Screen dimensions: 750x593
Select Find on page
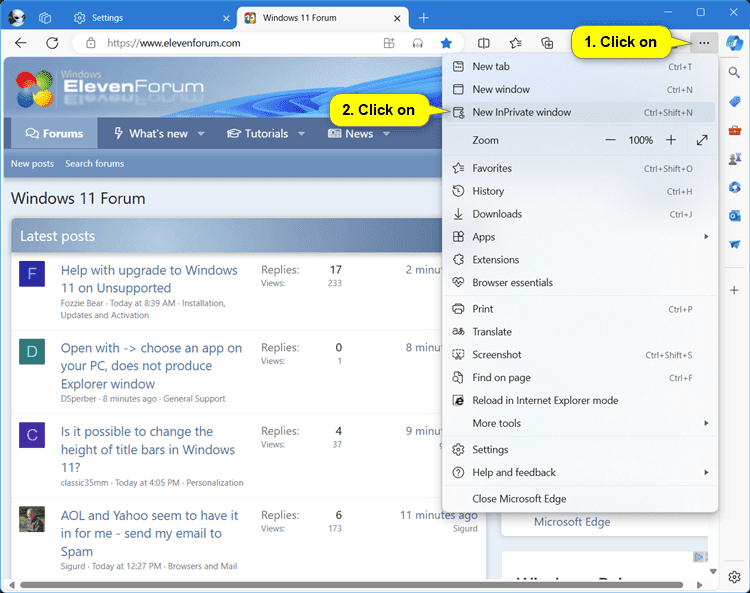(x=580, y=378)
